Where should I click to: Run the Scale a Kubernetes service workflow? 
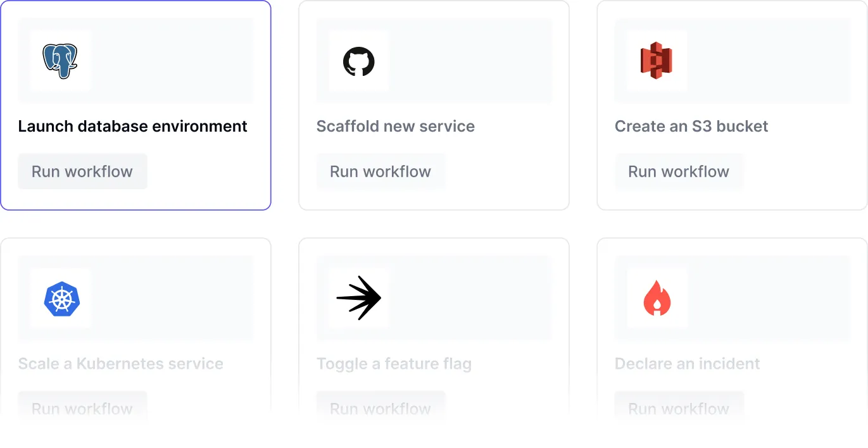point(82,409)
